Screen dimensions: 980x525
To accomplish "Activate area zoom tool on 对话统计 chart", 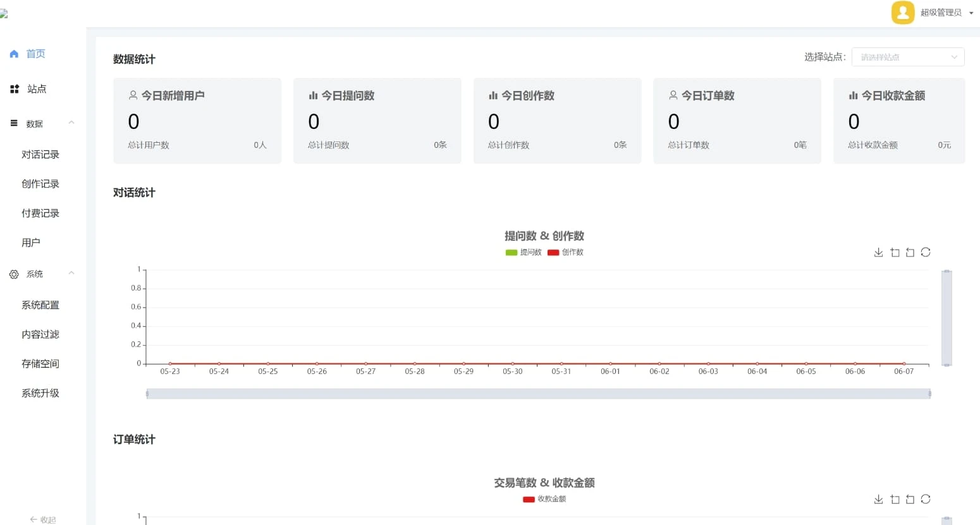I will coord(895,253).
